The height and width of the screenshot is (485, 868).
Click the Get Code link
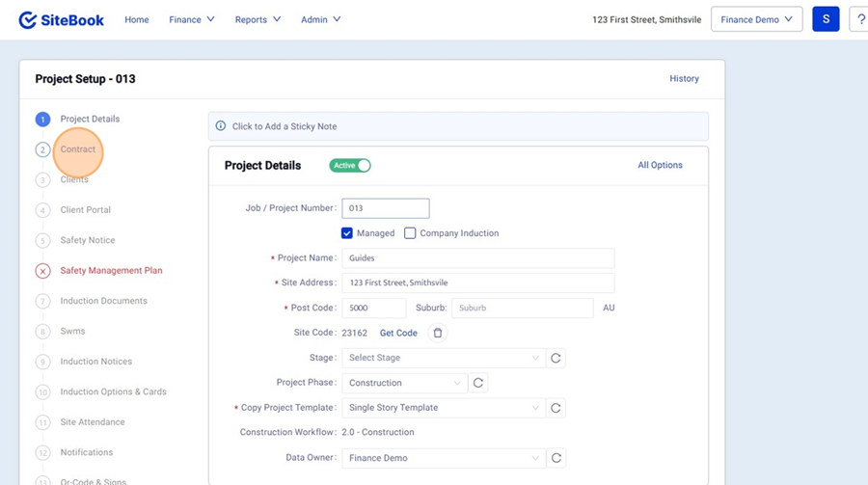398,333
